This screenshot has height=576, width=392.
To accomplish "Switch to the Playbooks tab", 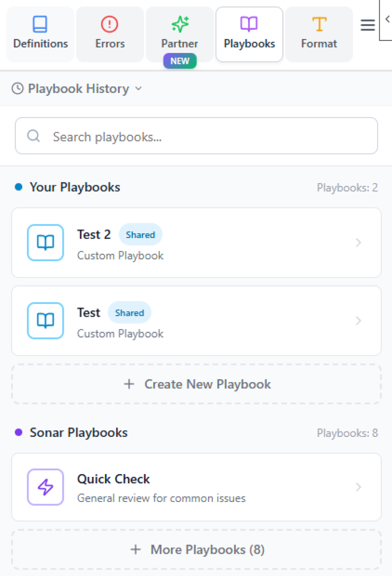I will 249,35.
